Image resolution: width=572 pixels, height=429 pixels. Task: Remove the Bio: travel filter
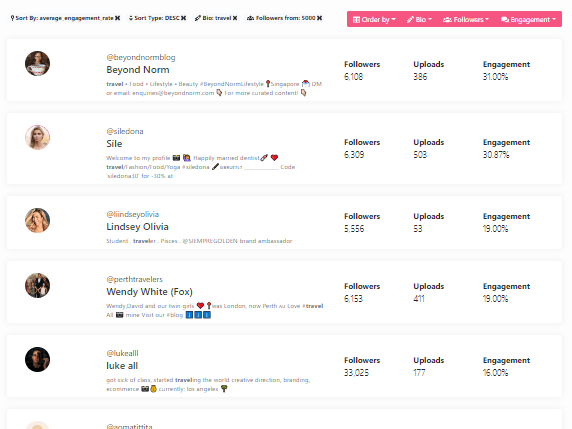235,18
